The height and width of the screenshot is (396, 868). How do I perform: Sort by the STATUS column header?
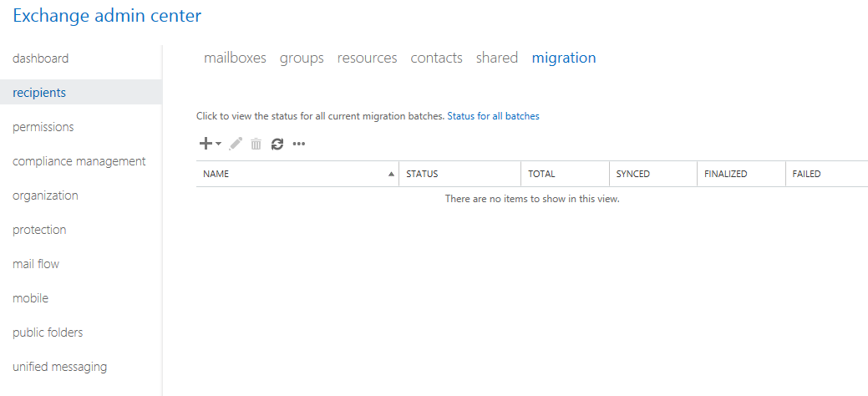pos(460,174)
